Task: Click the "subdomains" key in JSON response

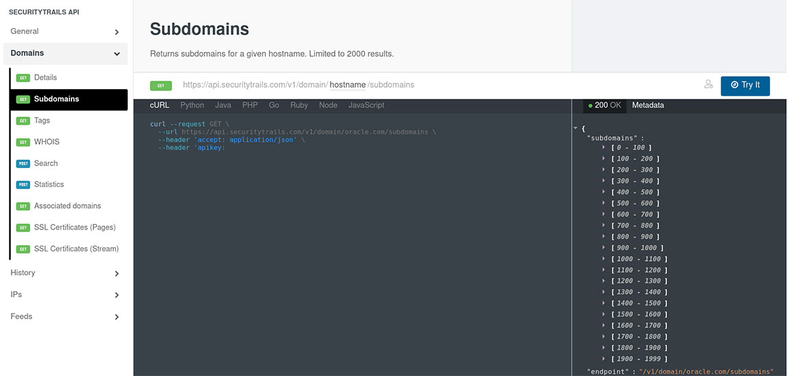Action: click(x=612, y=137)
